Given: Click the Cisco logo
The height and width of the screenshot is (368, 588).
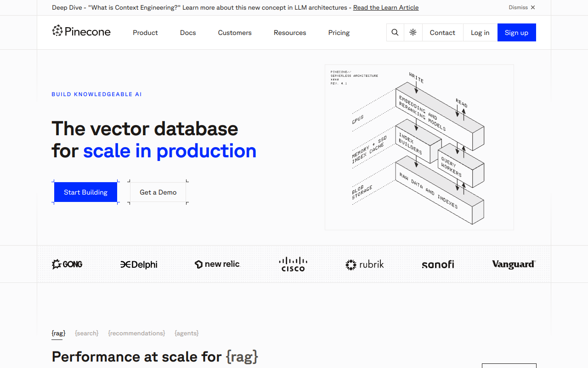Looking at the screenshot, I should point(293,264).
